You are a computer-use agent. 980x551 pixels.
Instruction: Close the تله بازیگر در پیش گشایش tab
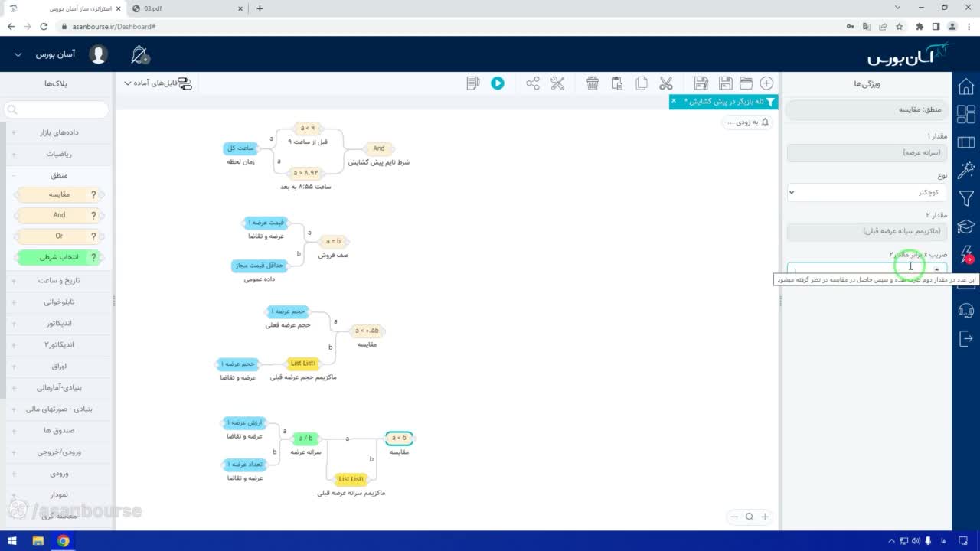point(674,101)
